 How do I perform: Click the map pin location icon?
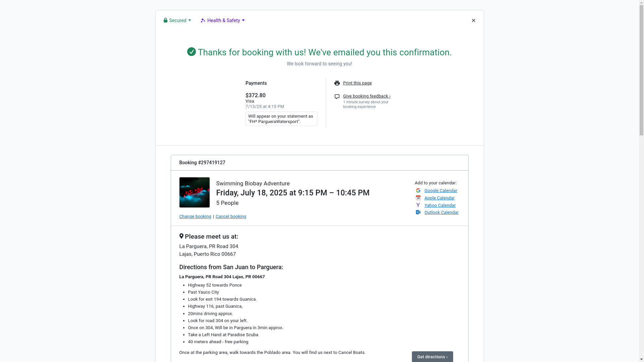pyautogui.click(x=181, y=236)
